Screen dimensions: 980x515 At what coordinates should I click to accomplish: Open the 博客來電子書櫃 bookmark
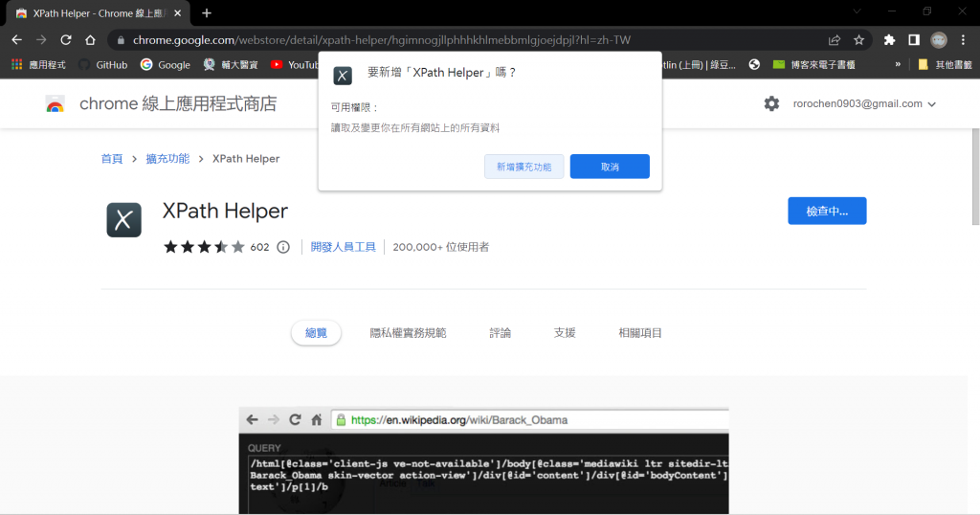tap(814, 64)
